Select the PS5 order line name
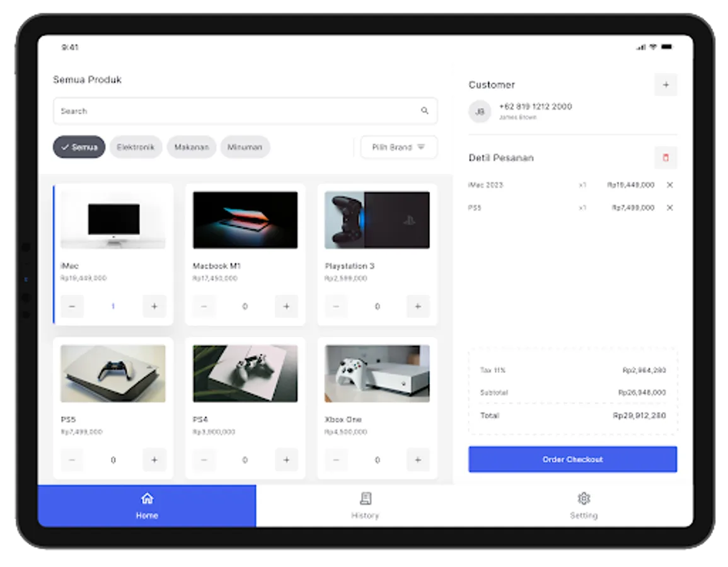This screenshot has width=728, height=567. coord(475,207)
